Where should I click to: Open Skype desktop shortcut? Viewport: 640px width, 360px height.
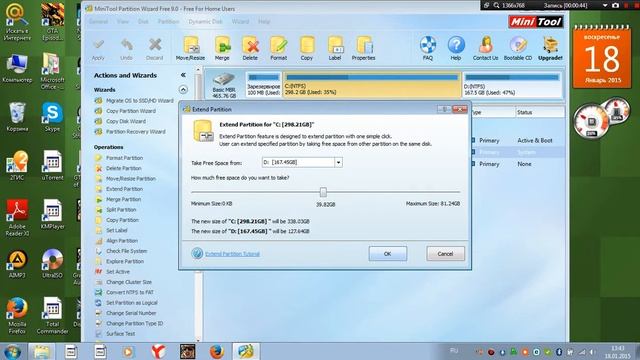(52, 118)
